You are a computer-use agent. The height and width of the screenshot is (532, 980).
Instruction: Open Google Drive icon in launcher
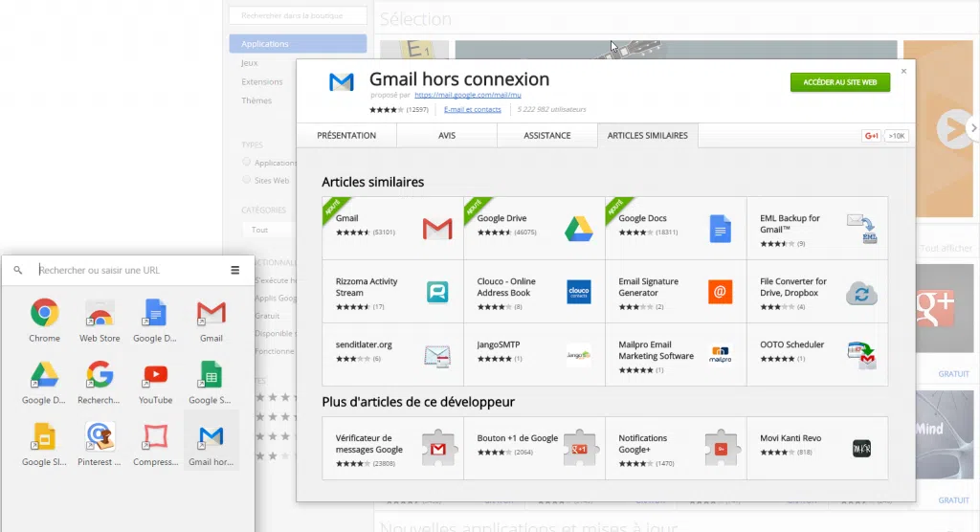[x=44, y=383]
